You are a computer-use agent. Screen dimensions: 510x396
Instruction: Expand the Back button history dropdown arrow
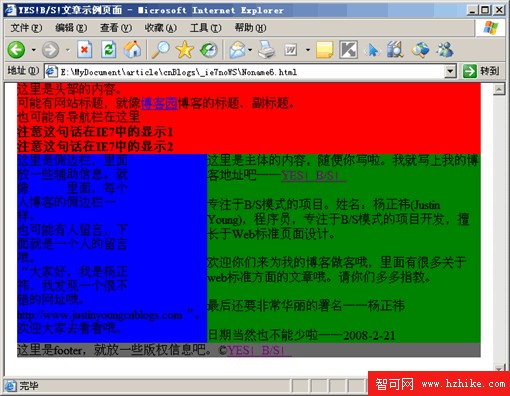[x=34, y=50]
